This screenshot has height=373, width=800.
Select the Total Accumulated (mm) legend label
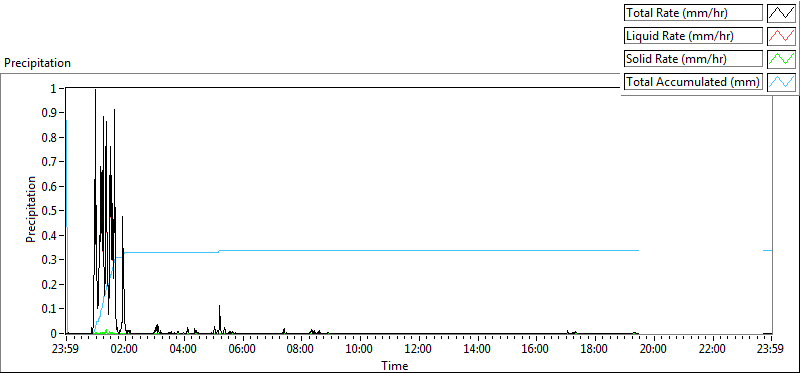[693, 82]
